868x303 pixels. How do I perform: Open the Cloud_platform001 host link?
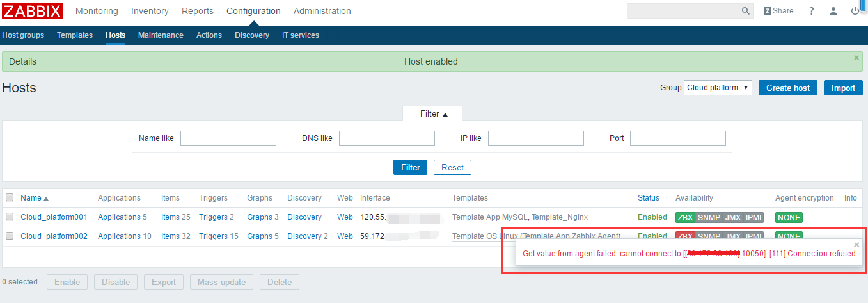54,217
